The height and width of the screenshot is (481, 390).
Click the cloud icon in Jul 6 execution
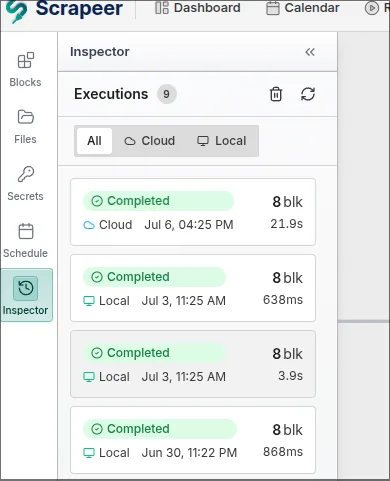(x=89, y=225)
